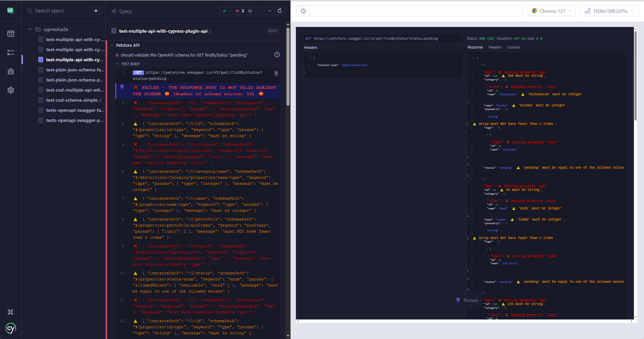This screenshot has height=339, width=644.
Task: Click log entry 8 for "/0/photoUrls"
Action: click(198, 228)
